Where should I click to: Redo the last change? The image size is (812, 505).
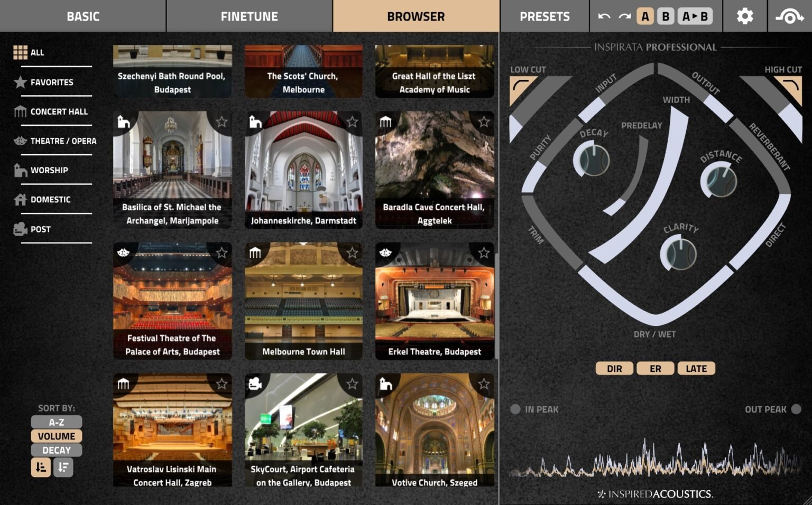click(x=625, y=16)
